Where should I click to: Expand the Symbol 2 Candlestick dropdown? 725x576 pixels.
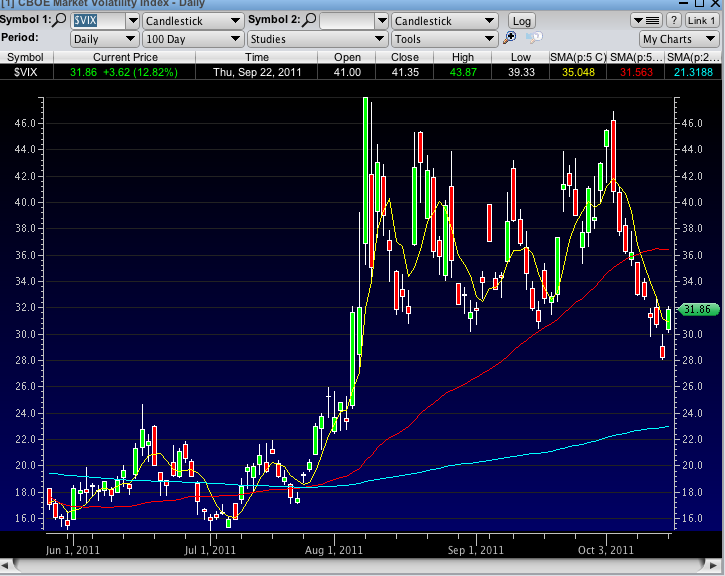[x=444, y=20]
